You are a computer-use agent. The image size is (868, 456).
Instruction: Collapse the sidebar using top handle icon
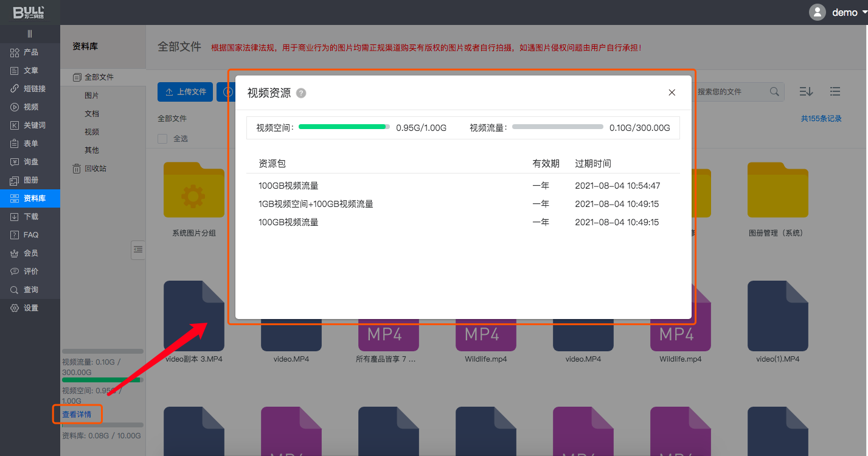(30, 34)
